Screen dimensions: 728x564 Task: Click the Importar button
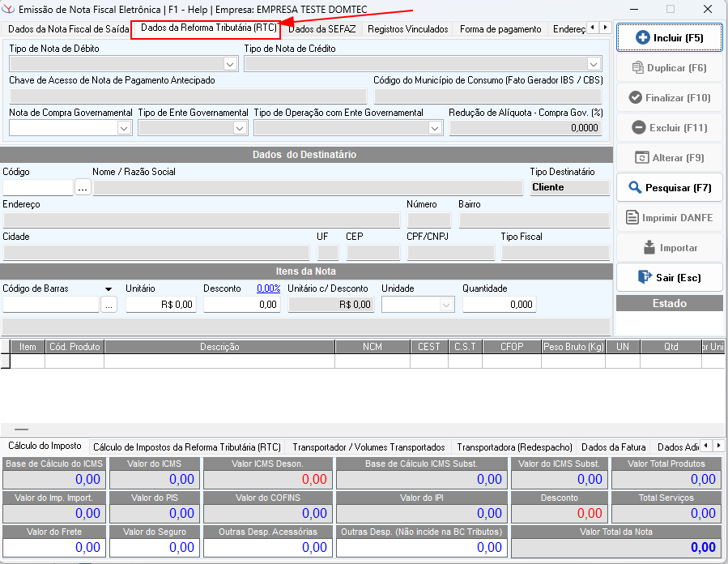(x=669, y=248)
